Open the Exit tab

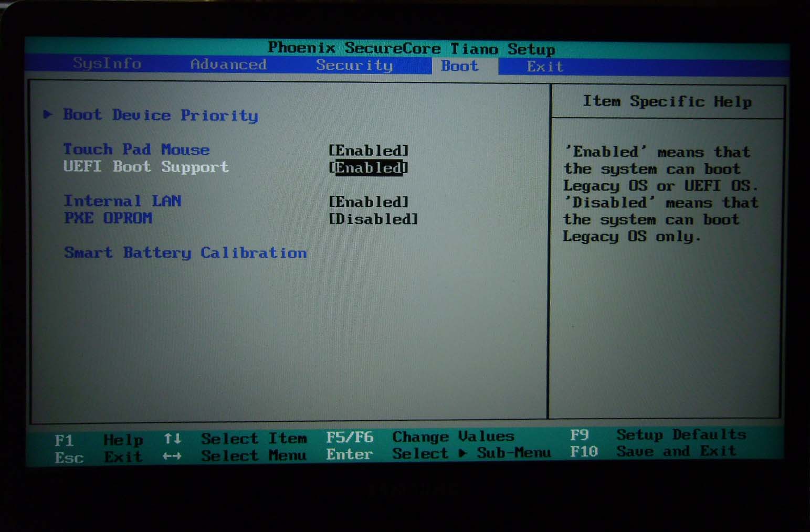(545, 67)
